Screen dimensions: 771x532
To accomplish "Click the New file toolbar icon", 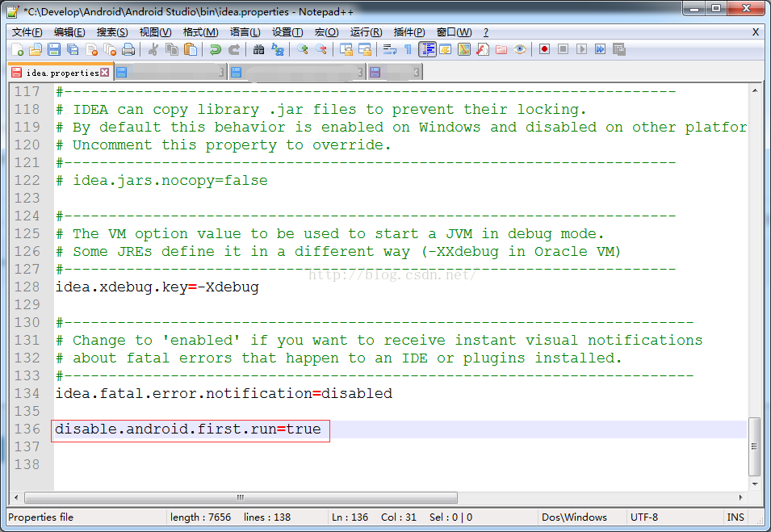I will (17, 50).
